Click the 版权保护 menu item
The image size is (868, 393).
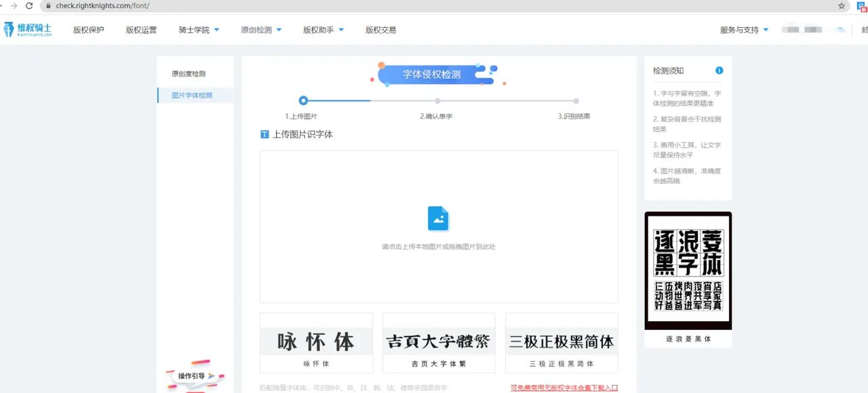(x=89, y=29)
